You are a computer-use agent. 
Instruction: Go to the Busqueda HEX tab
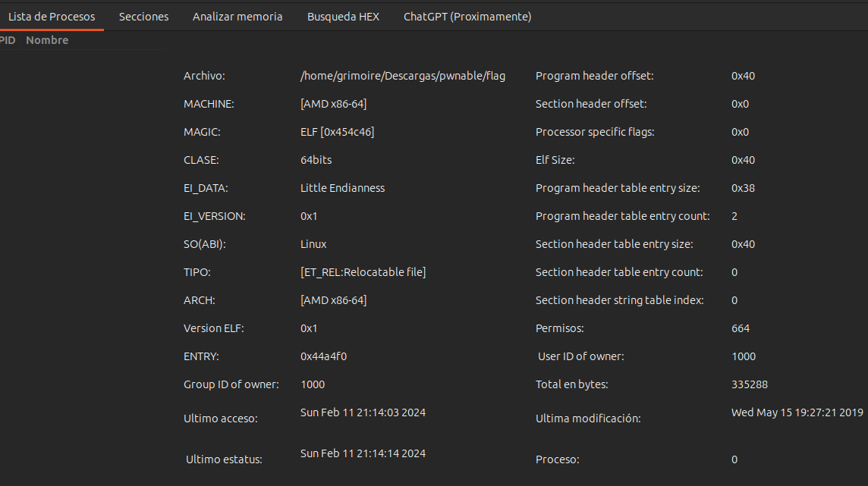(x=343, y=17)
